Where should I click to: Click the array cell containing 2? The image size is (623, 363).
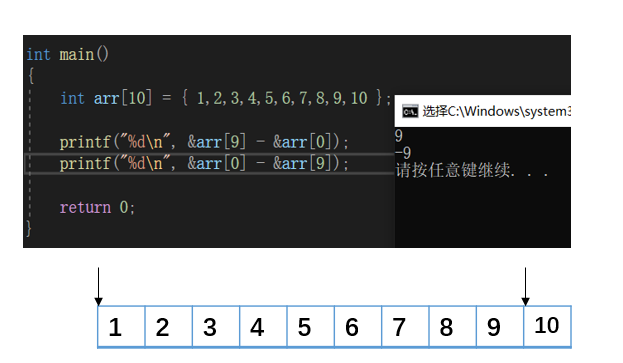pyautogui.click(x=169, y=326)
